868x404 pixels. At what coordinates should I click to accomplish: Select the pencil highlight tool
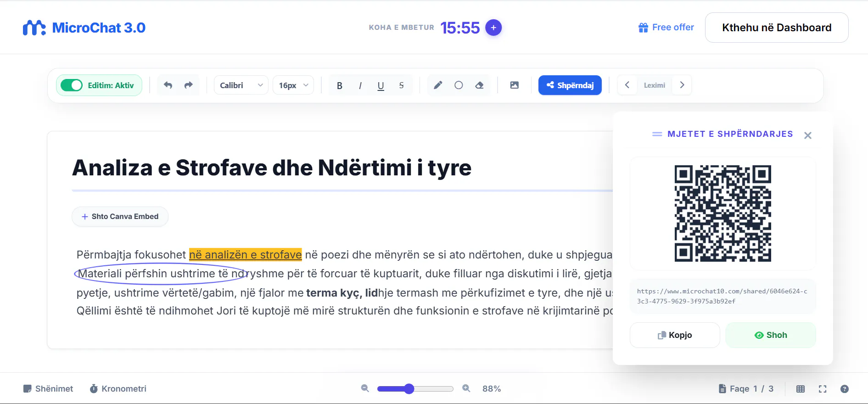point(438,85)
